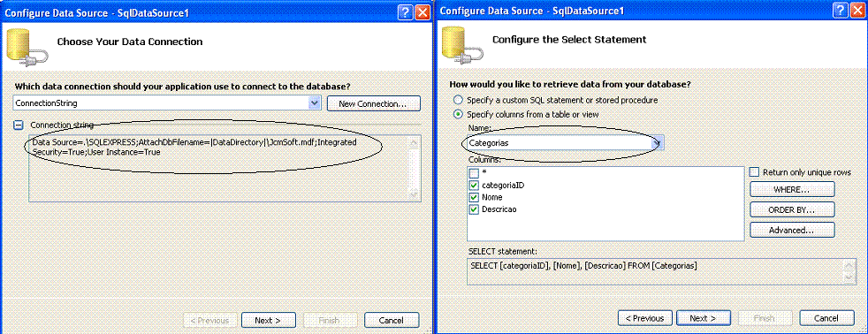Close the right Configure Data Source dialog
Viewport: 868px width, 334px height.
point(858,11)
